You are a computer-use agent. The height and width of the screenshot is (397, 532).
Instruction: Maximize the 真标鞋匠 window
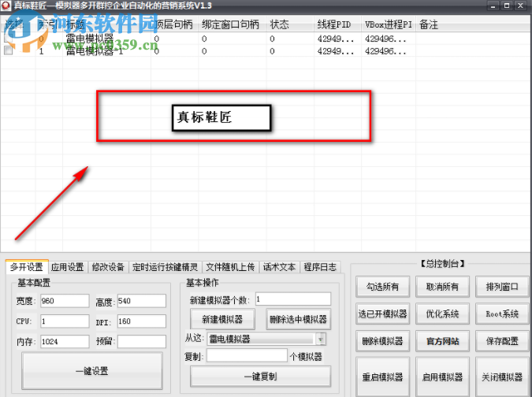507,6
